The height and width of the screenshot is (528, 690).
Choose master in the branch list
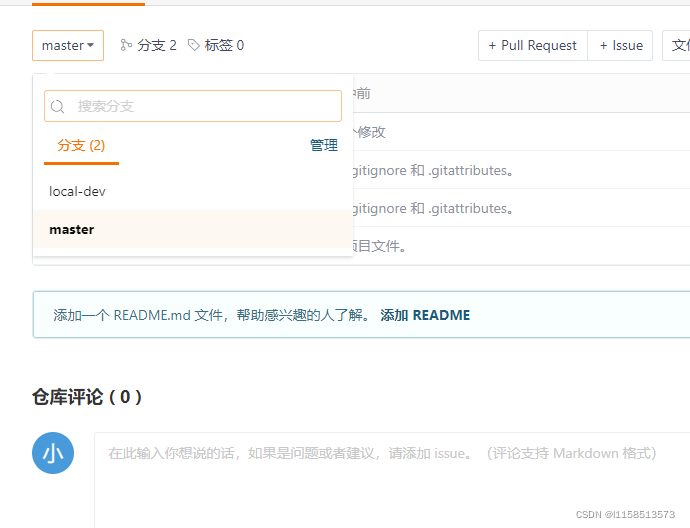(72, 229)
